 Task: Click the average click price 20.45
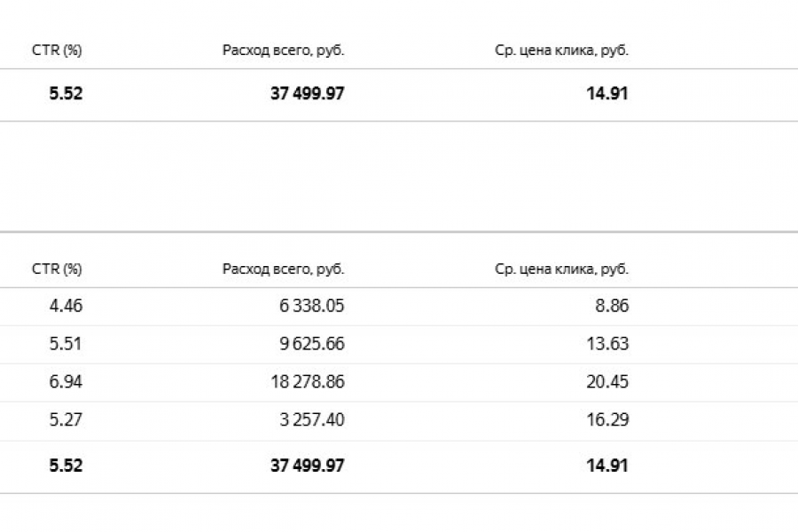click(x=607, y=382)
